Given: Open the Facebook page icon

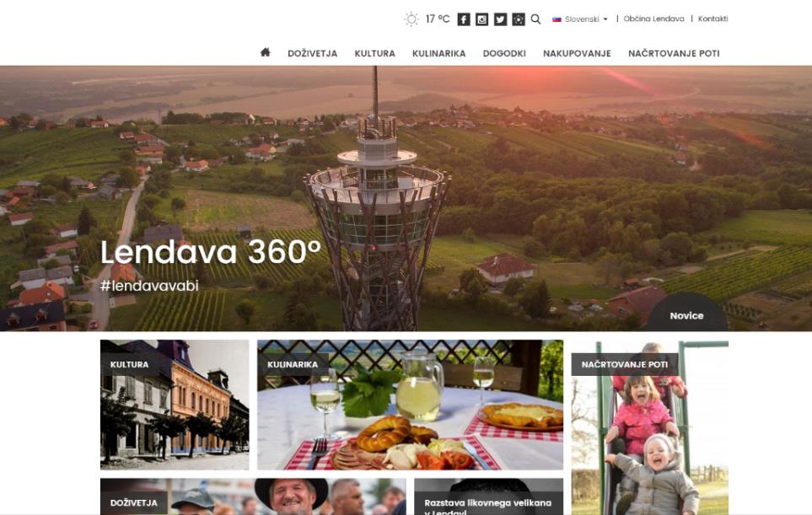Looking at the screenshot, I should coord(464,19).
